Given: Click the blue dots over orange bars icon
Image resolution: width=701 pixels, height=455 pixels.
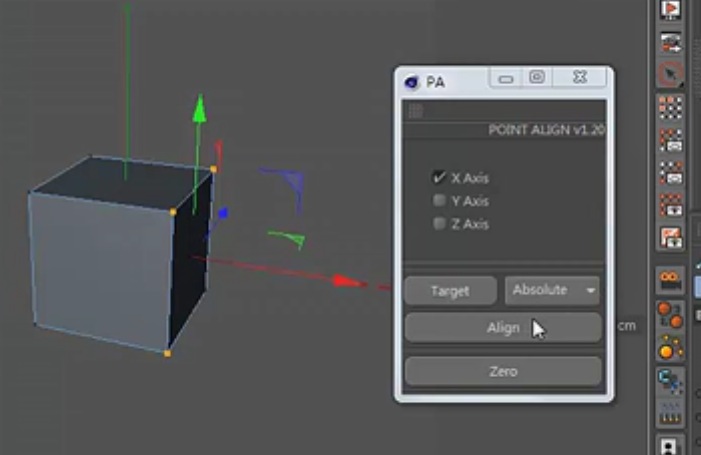Looking at the screenshot, I should [670, 413].
